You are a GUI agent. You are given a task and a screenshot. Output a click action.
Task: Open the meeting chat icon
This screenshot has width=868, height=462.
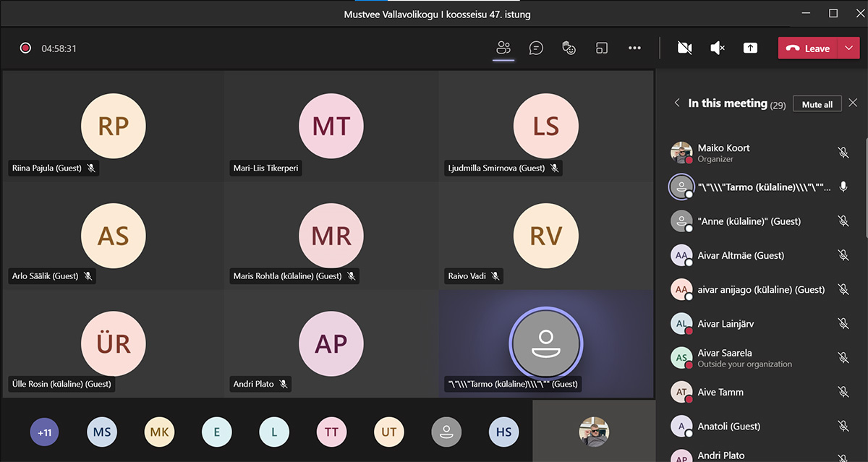536,48
